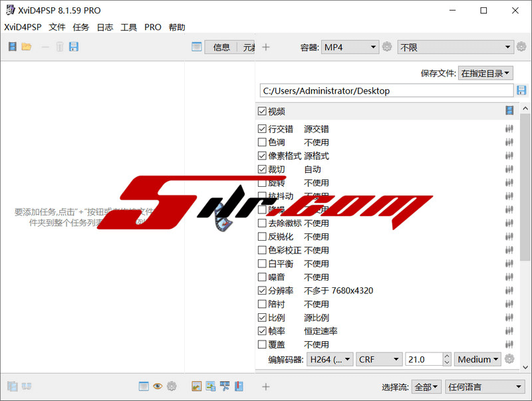Viewport: 532px width, 401px height.
Task: Open the 任务 menu
Action: 80,27
